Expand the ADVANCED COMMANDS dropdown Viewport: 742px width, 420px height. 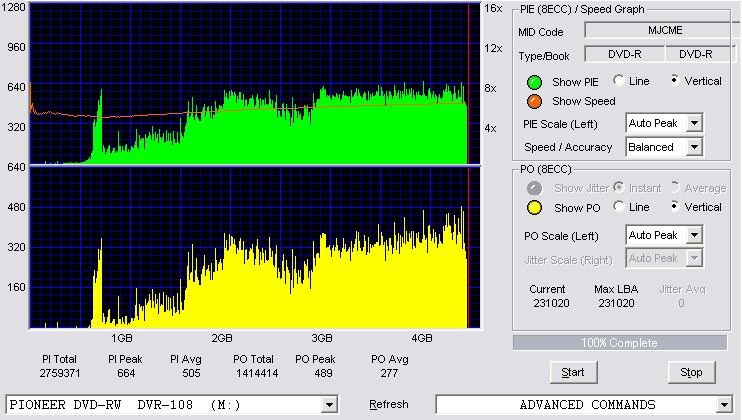point(724,405)
